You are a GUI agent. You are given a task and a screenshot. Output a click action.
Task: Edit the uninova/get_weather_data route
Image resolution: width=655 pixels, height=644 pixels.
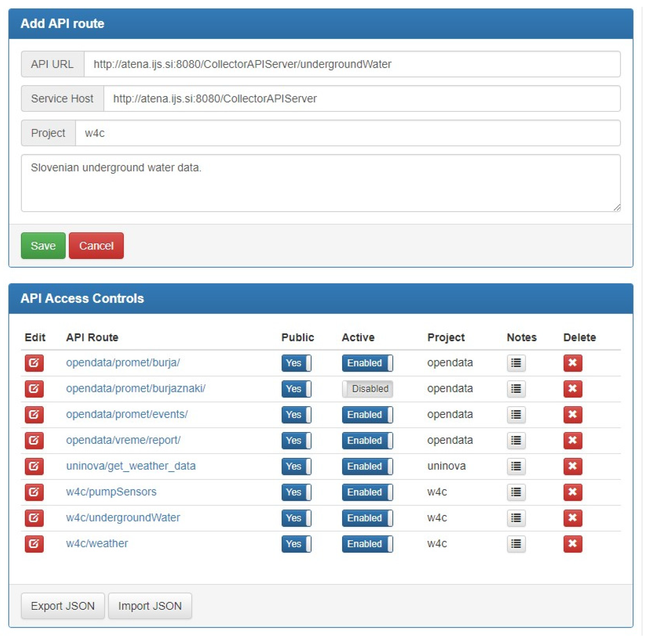pyautogui.click(x=34, y=466)
